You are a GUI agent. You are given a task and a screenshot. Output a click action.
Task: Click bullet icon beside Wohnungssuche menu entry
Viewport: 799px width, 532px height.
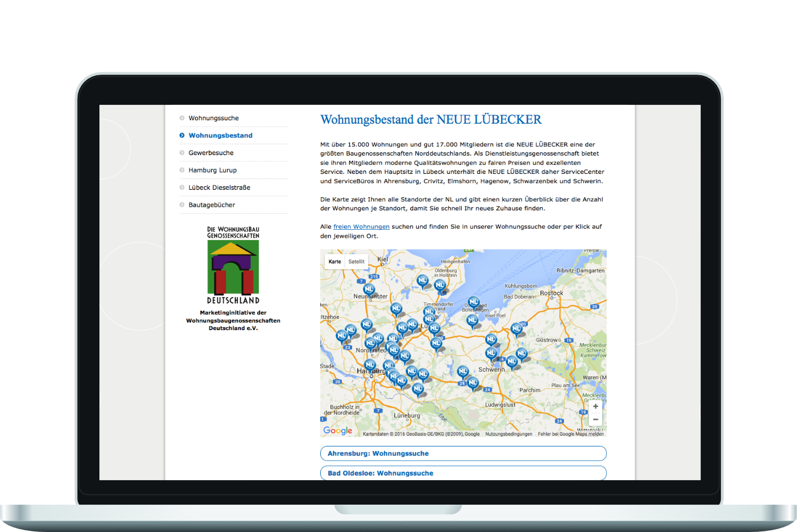[x=182, y=118]
